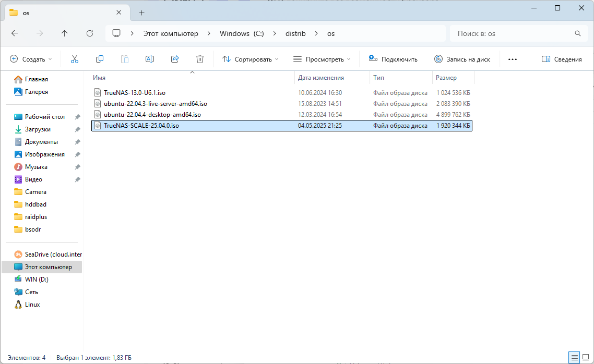
Task: Unpin Рабочий стол using its pin icon
Action: [78, 117]
